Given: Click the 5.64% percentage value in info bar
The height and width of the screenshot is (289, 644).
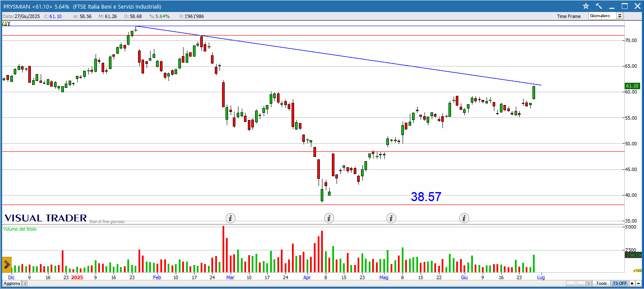Looking at the screenshot, I should click(x=163, y=16).
